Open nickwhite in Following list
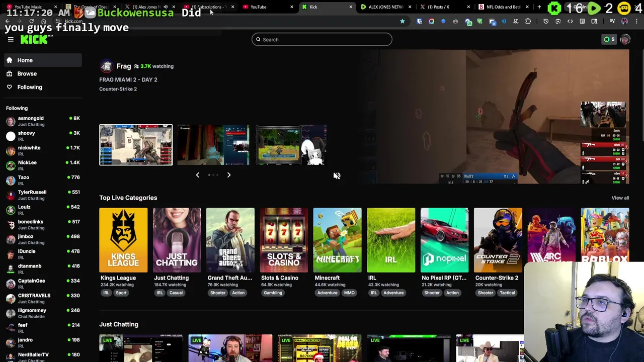 pos(43,150)
